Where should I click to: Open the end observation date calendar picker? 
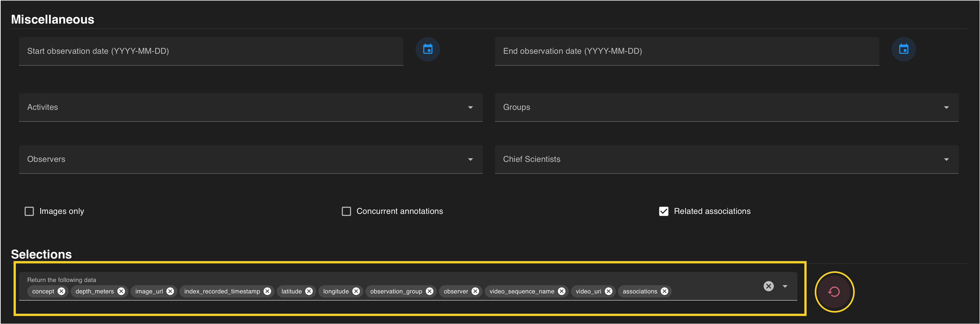pyautogui.click(x=904, y=49)
